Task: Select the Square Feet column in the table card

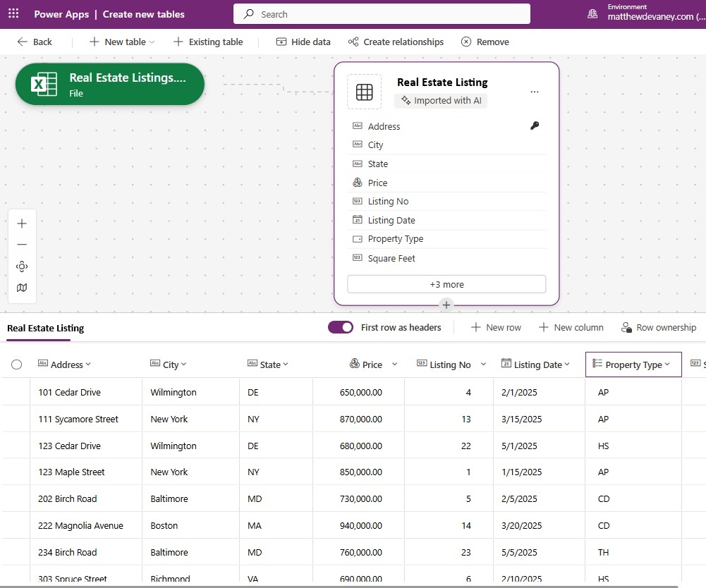Action: coord(446,258)
